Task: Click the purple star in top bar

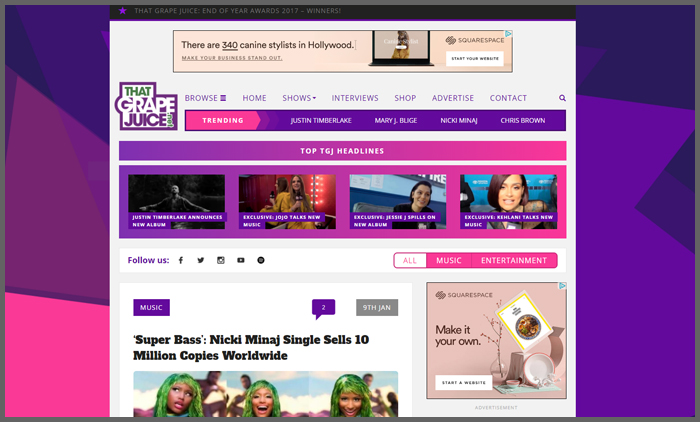Action: (123, 11)
